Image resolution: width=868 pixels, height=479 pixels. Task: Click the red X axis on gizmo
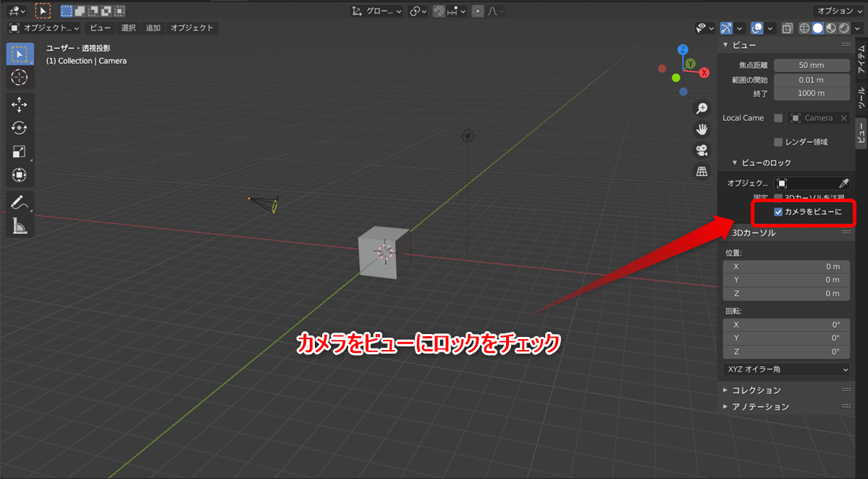(704, 72)
